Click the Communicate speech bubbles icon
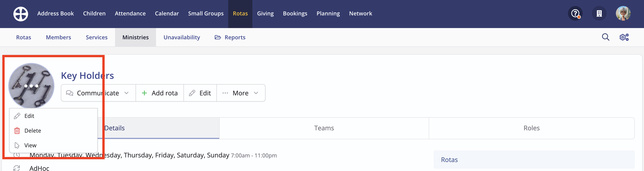The image size is (644, 171). click(70, 93)
